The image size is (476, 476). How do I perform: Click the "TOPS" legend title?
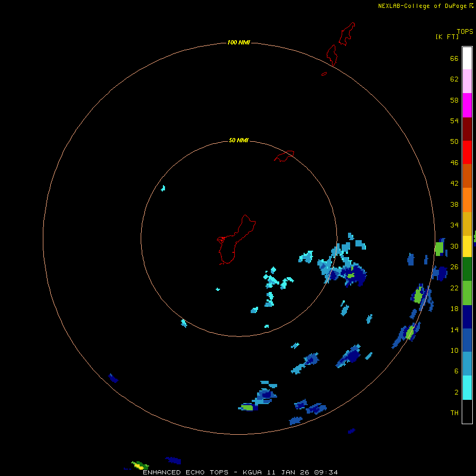coord(465,32)
